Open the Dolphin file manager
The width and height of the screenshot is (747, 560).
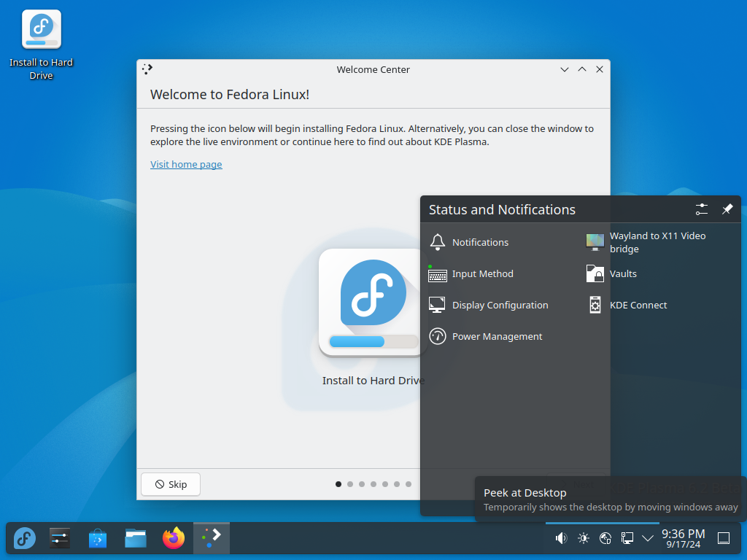(136, 539)
